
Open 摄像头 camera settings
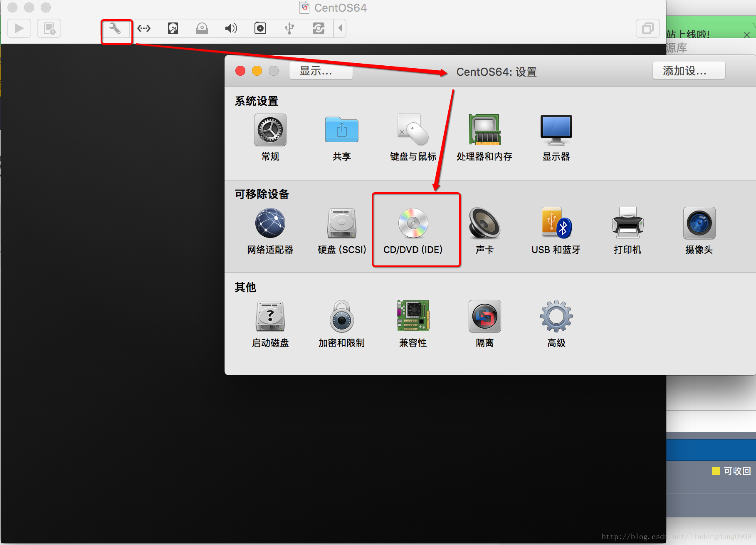tap(699, 231)
